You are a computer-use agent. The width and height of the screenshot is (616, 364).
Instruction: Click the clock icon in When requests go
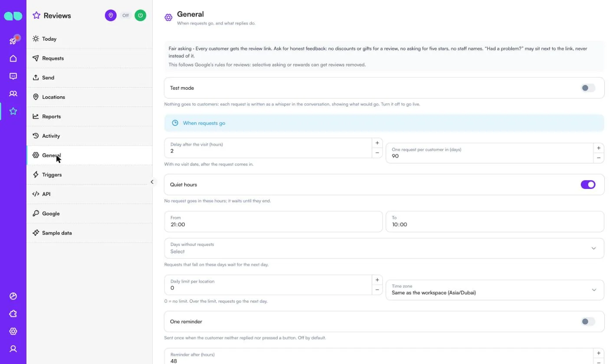(175, 123)
